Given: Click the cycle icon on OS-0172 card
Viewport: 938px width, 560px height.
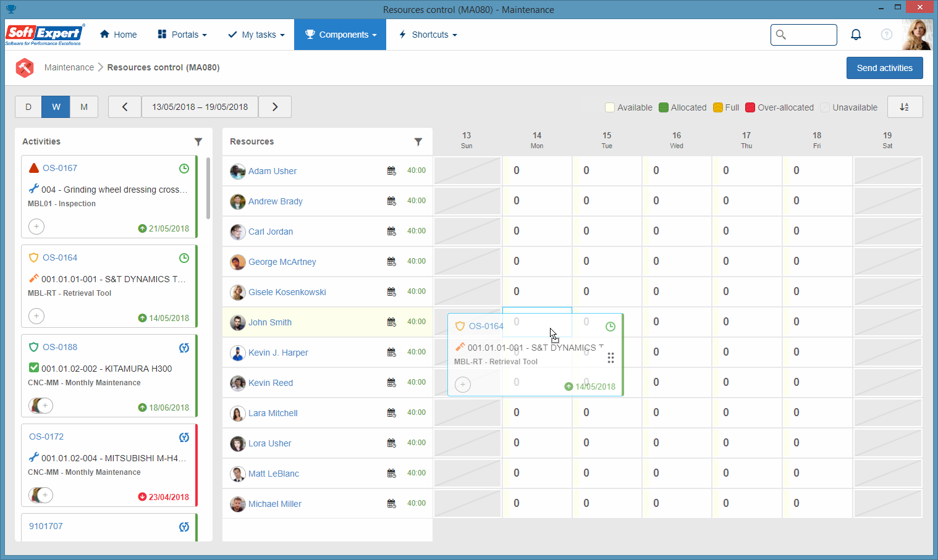Looking at the screenshot, I should 184,437.
